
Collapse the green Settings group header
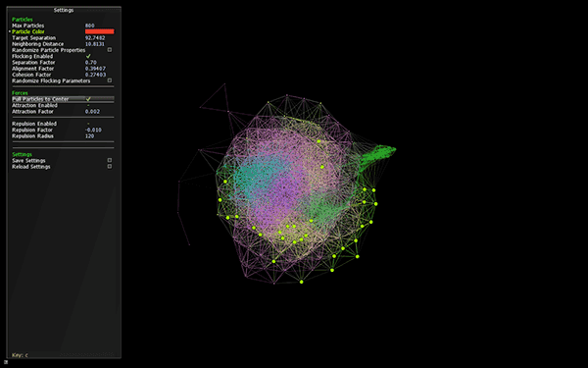tap(22, 154)
